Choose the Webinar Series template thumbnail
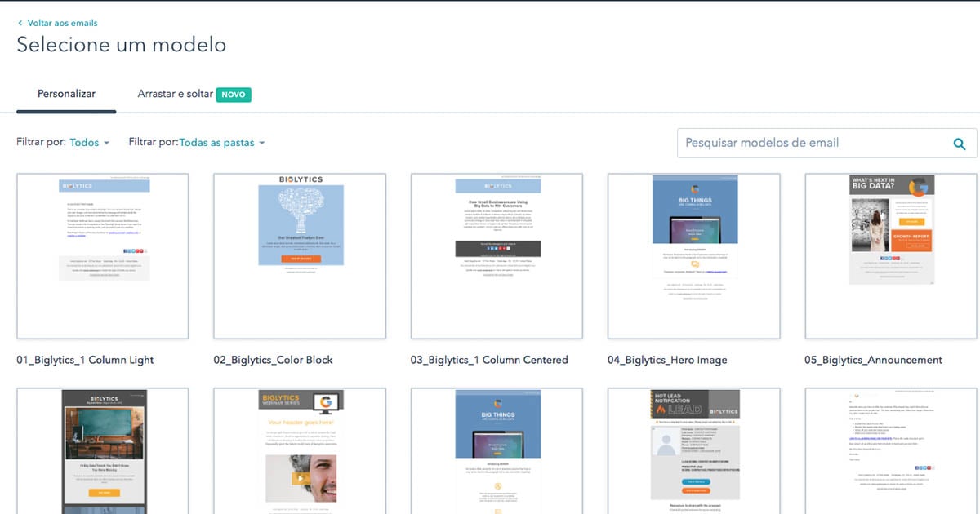 [x=300, y=451]
